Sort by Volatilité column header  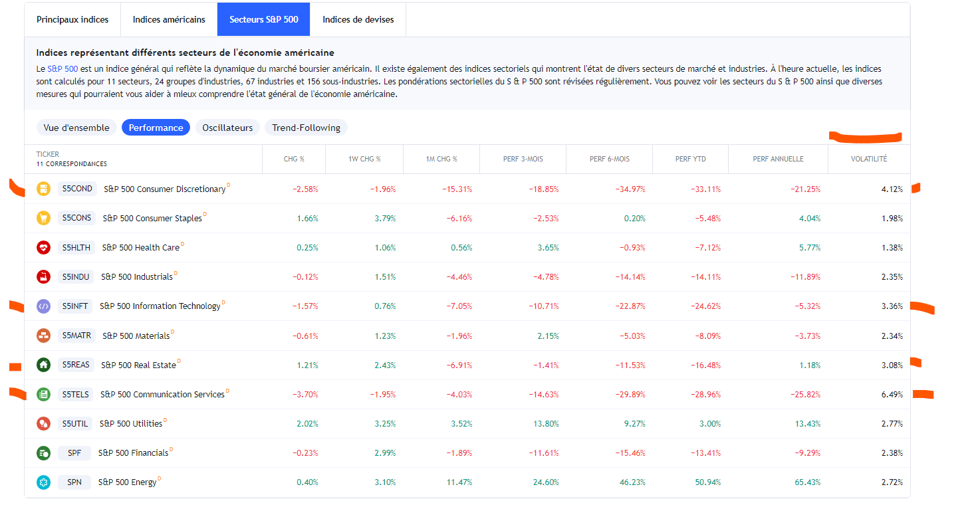point(868,159)
